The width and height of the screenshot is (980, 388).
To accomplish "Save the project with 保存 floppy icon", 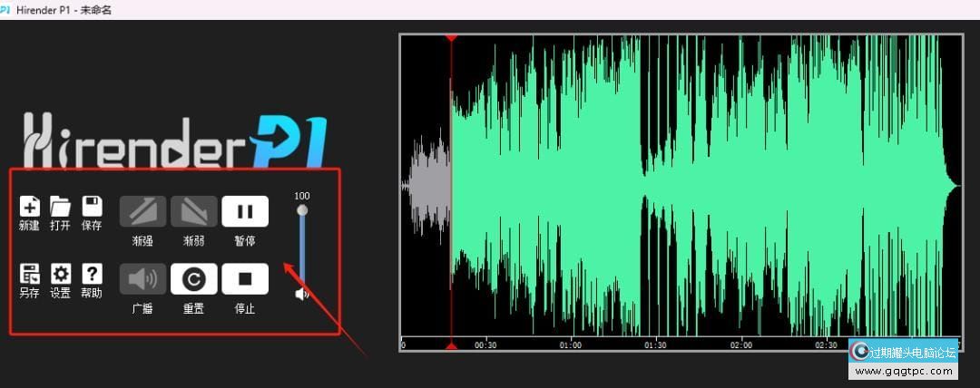I will pyautogui.click(x=92, y=206).
